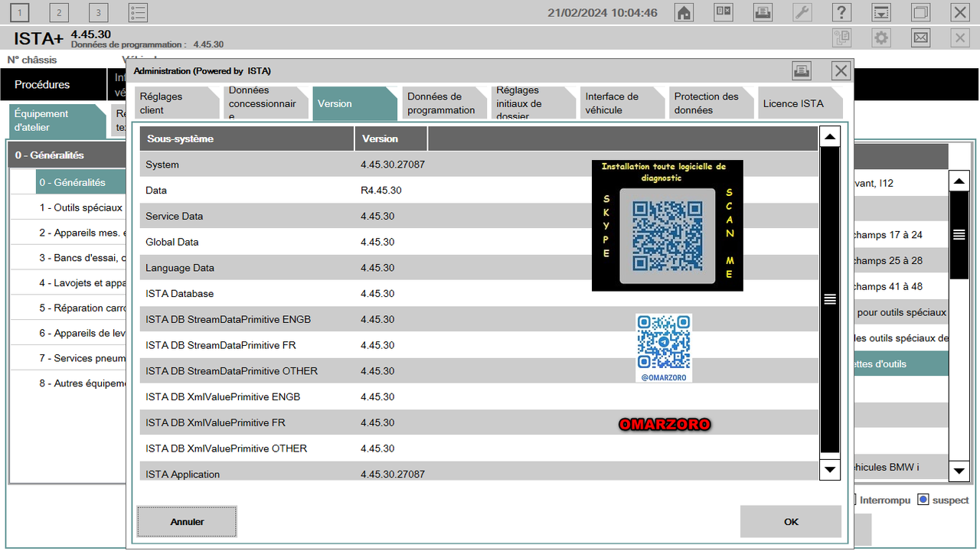
Task: Switch to session slot 1 in top bar
Action: tap(20, 12)
